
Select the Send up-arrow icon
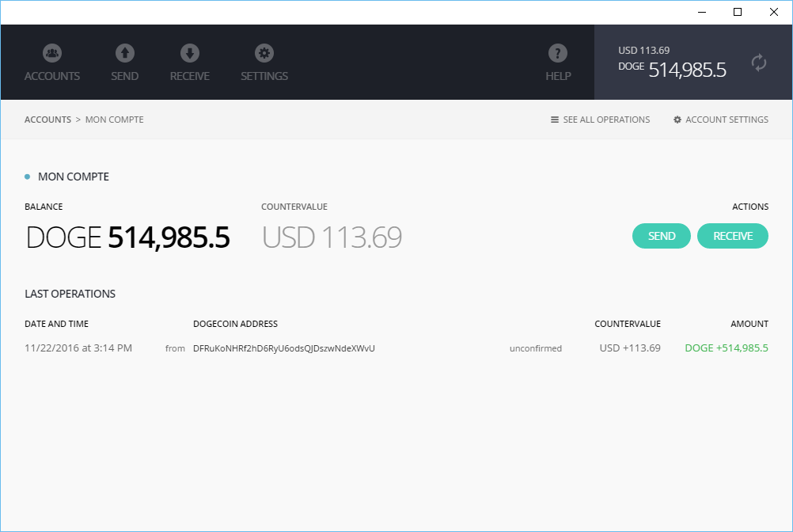click(x=125, y=52)
